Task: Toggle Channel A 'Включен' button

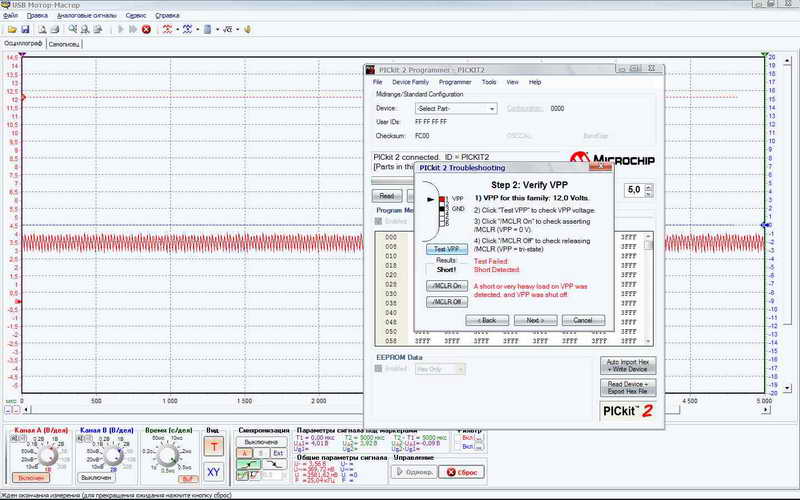Action: coord(30,479)
